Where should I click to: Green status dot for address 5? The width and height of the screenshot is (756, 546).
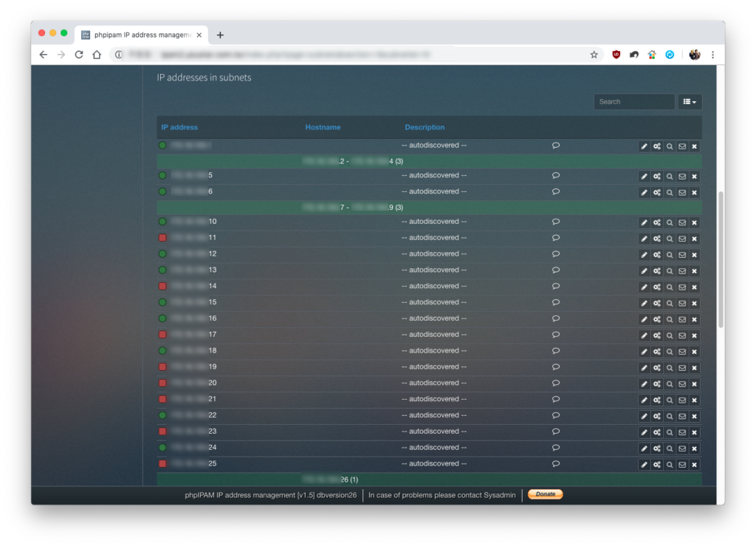coord(162,176)
